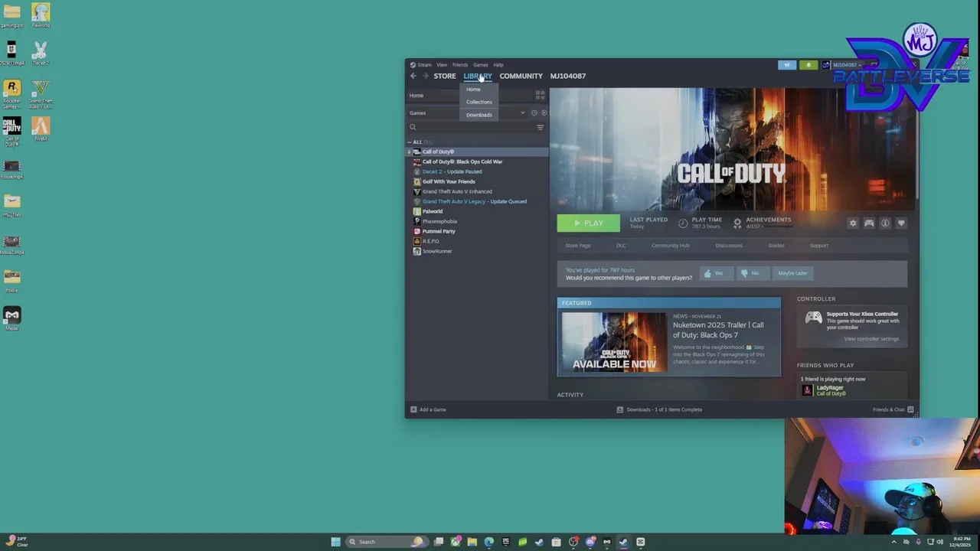Open Epic Games Launcher from taskbar
This screenshot has height=551, width=980.
505,542
